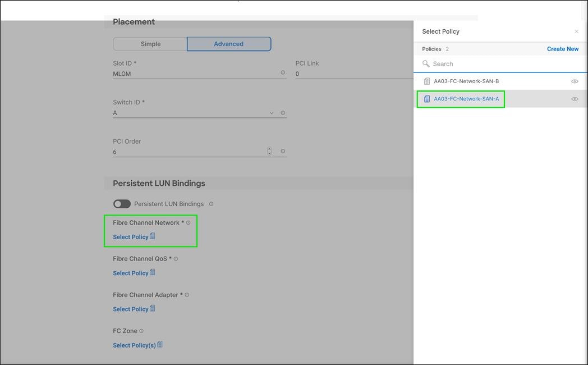Select the Advanced placement tab

[228, 43]
